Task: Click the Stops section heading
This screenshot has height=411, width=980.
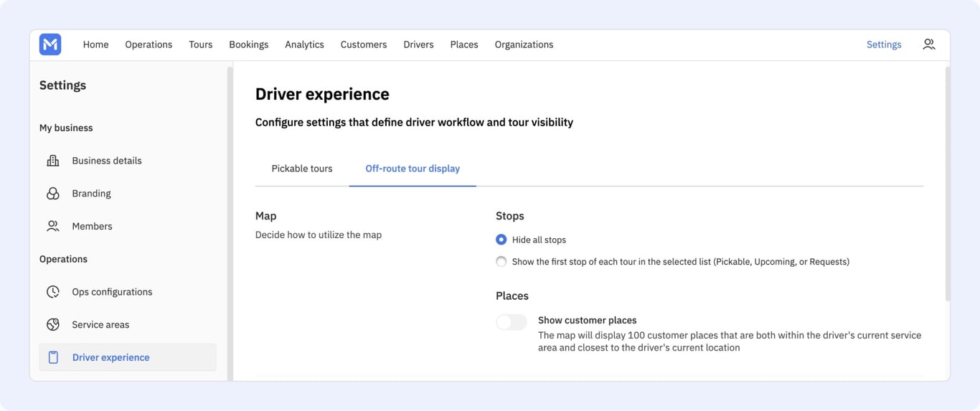Action: (x=510, y=216)
